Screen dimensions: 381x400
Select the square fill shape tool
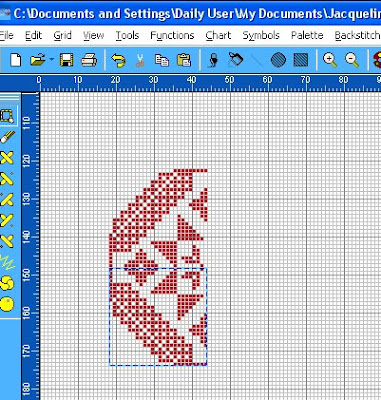pyautogui.click(x=301, y=60)
